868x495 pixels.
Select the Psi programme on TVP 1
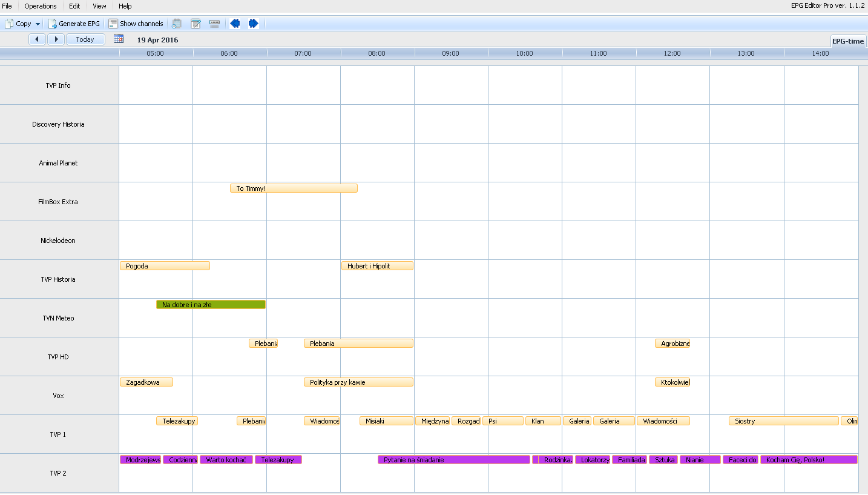[x=503, y=421]
